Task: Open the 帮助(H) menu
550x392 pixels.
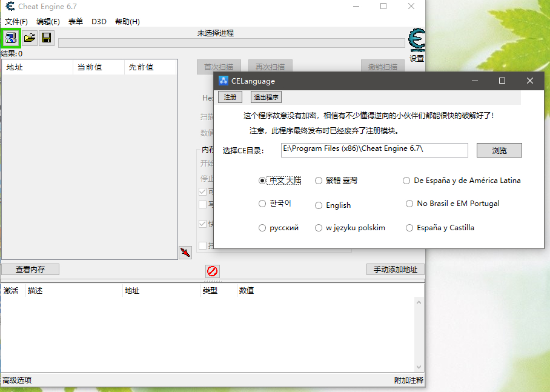Action: (127, 21)
